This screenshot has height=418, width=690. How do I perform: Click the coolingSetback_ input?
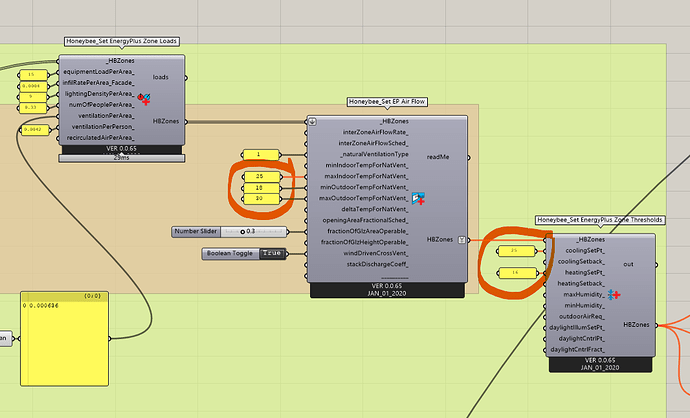tap(581, 262)
